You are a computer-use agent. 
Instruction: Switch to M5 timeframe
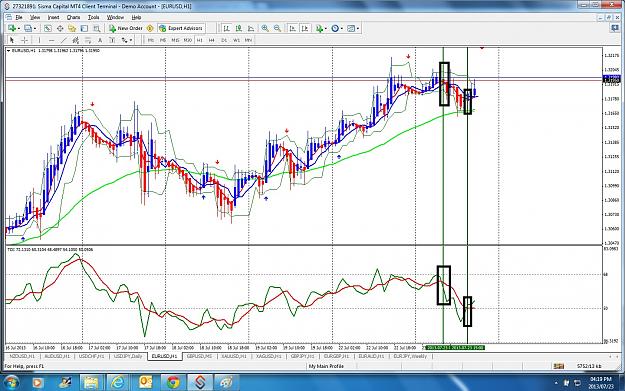click(163, 40)
